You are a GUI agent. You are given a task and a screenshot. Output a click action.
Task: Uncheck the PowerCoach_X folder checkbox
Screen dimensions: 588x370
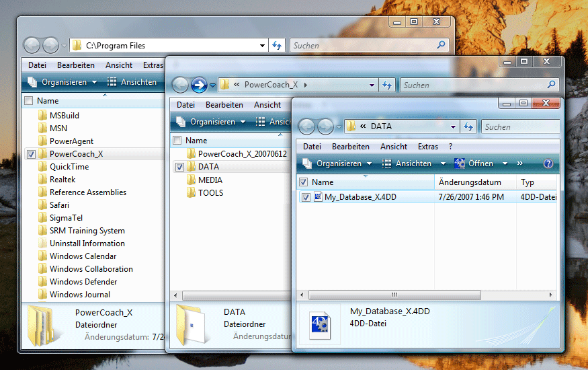pyautogui.click(x=31, y=154)
